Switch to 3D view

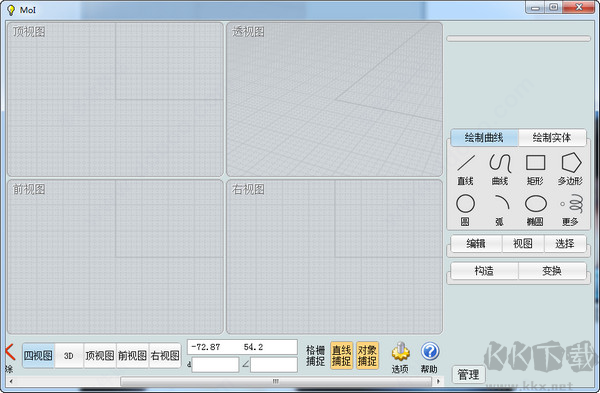coord(69,355)
